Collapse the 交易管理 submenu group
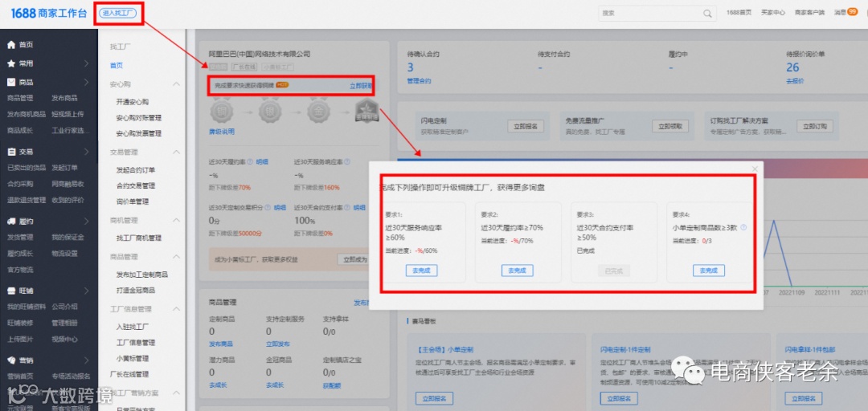This screenshot has height=411, width=868. coord(177,153)
